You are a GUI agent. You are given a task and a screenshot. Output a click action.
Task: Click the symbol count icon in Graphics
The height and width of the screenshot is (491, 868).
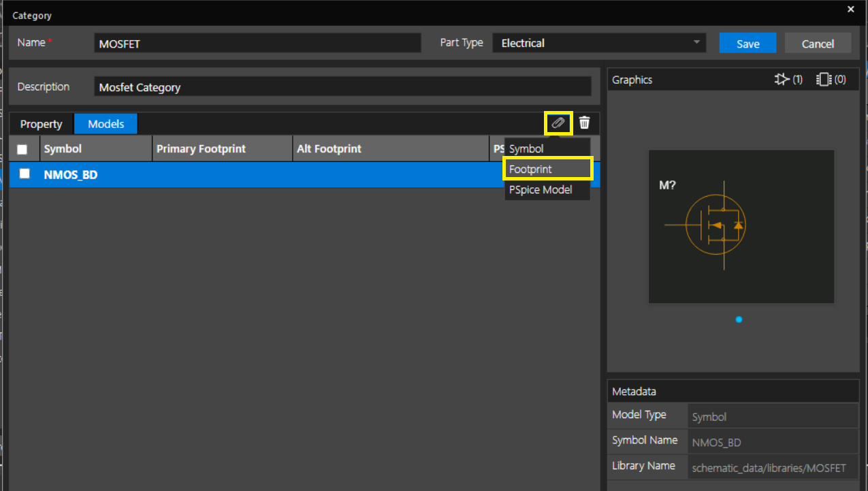click(782, 80)
